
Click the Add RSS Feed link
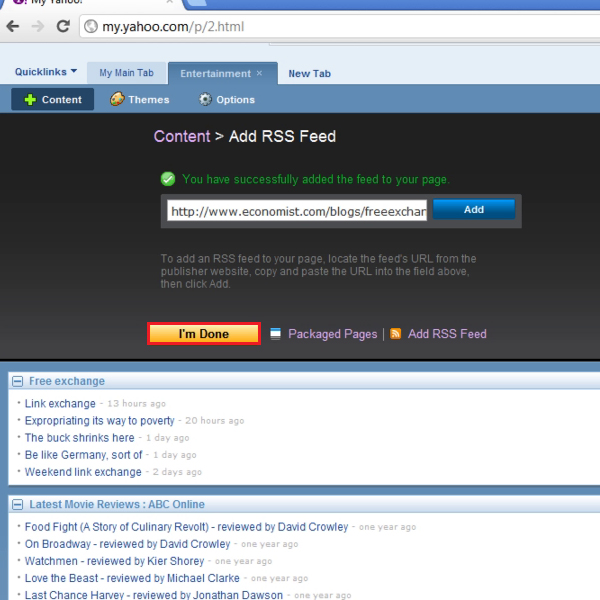point(447,334)
